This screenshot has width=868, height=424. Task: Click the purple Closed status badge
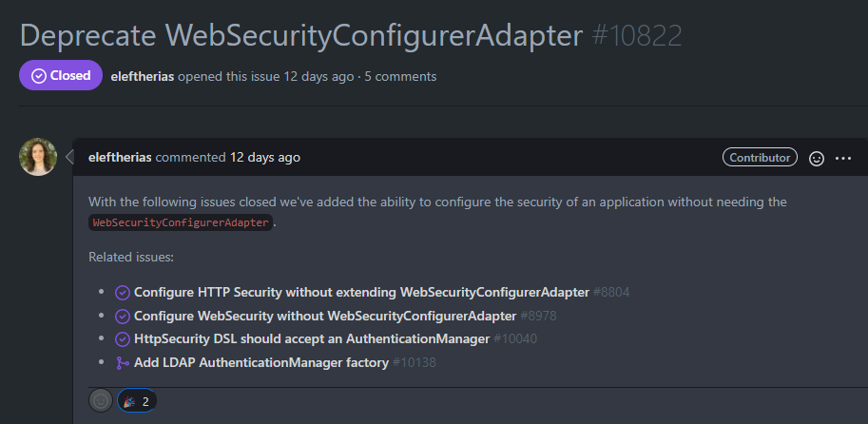60,76
